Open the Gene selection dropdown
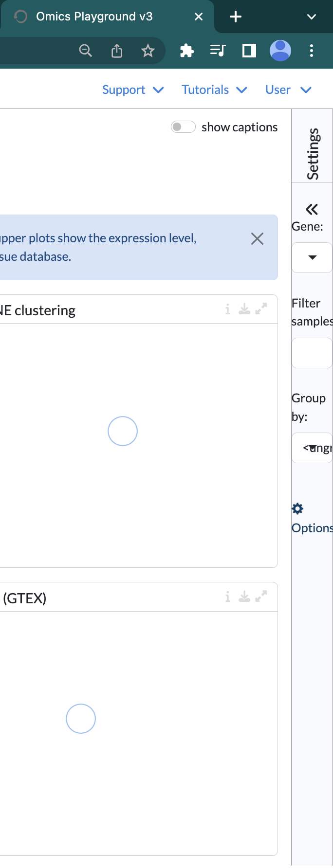This screenshot has height=868, width=333. coord(312,257)
